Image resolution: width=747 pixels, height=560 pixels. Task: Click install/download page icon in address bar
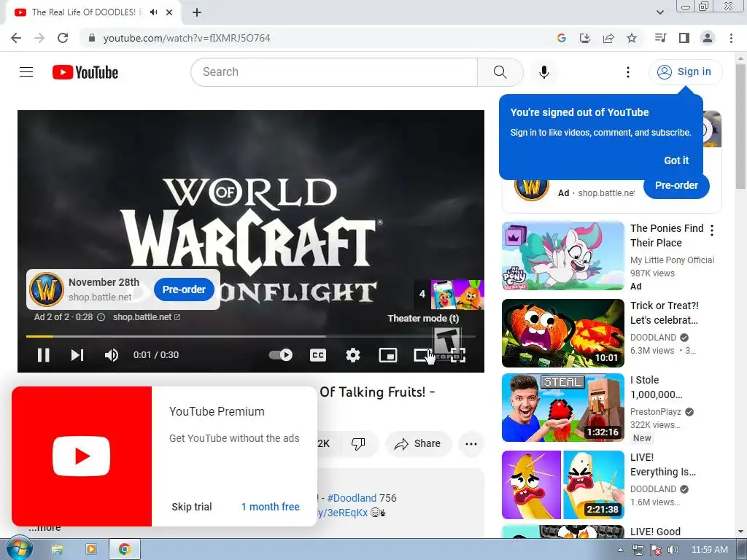pos(584,38)
